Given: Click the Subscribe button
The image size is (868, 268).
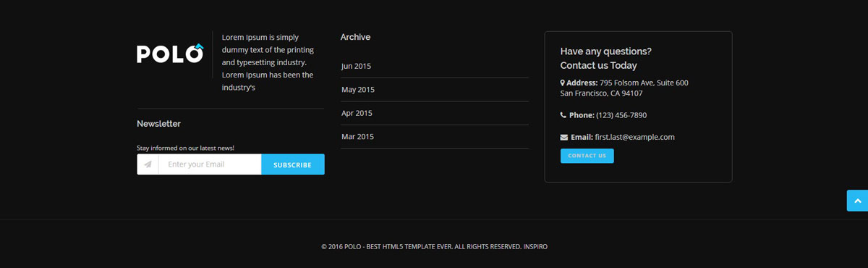Looking at the screenshot, I should coord(293,164).
